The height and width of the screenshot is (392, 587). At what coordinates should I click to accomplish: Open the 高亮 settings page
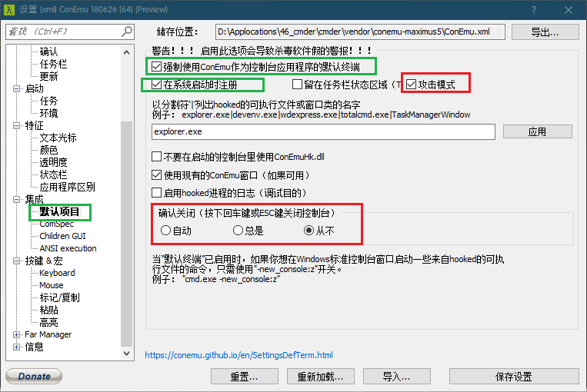pyautogui.click(x=48, y=322)
